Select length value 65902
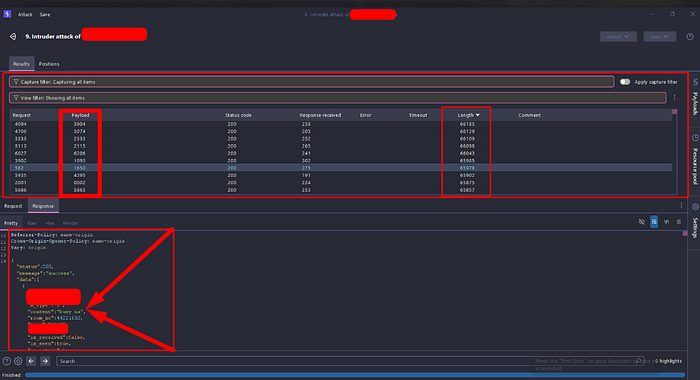Screen dimensions: 700x380 click(x=467, y=175)
